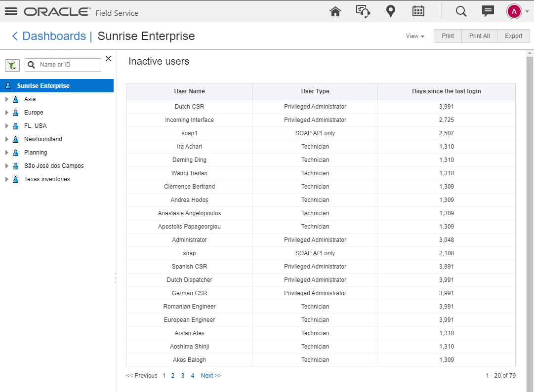Screen dimensions: 534x392
Task: Open the chat messages icon
Action: pyautogui.click(x=488, y=11)
